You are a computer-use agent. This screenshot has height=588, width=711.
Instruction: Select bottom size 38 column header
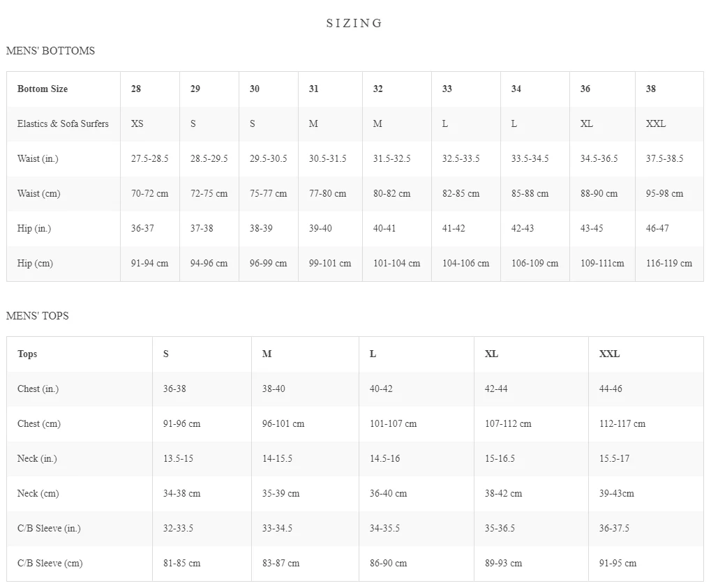point(651,89)
